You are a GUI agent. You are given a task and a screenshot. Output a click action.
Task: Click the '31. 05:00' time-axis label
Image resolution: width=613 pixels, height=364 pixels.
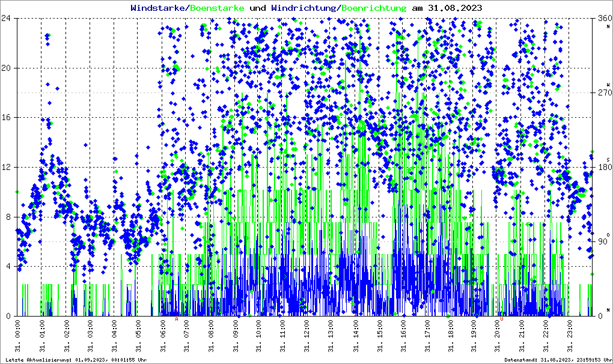pyautogui.click(x=138, y=336)
